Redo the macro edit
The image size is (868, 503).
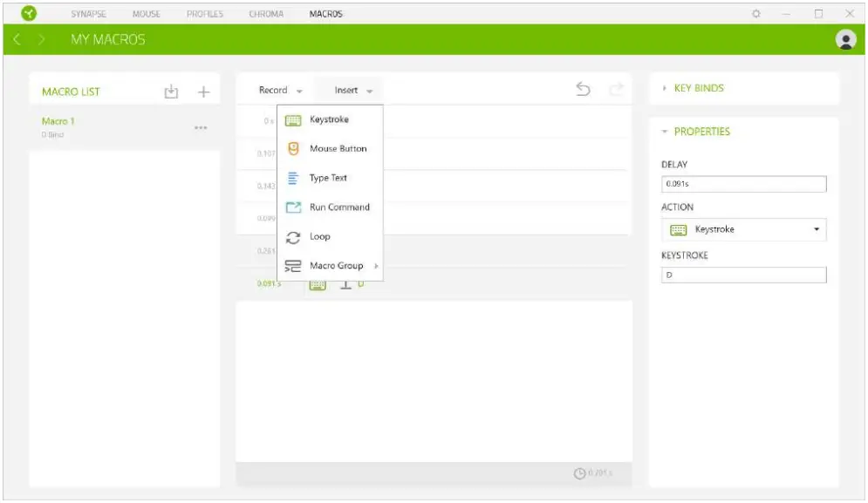[x=616, y=89]
